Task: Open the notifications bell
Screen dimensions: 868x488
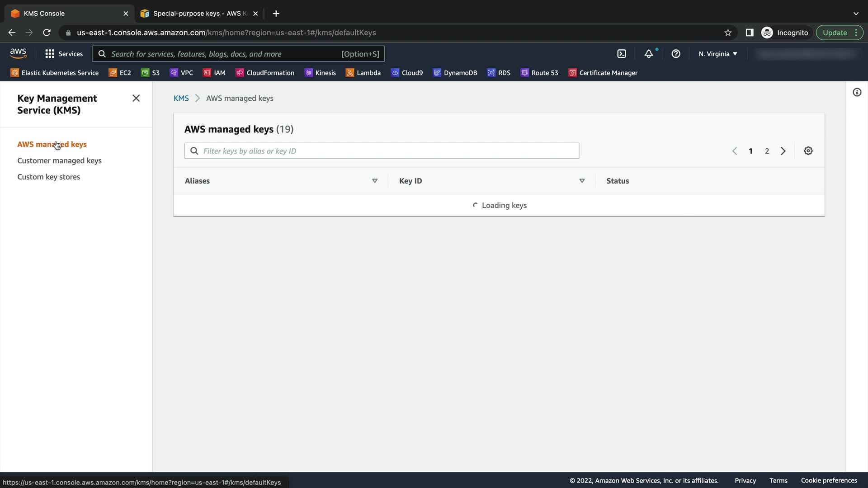Action: (649, 54)
